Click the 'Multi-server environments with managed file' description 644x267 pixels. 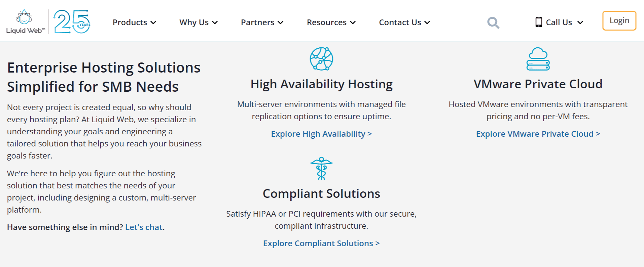coord(321,110)
